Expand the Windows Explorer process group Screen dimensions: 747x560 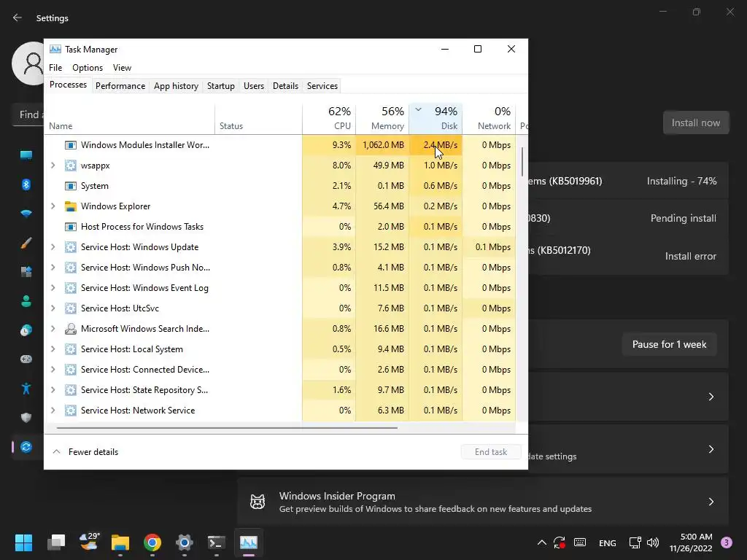point(53,206)
